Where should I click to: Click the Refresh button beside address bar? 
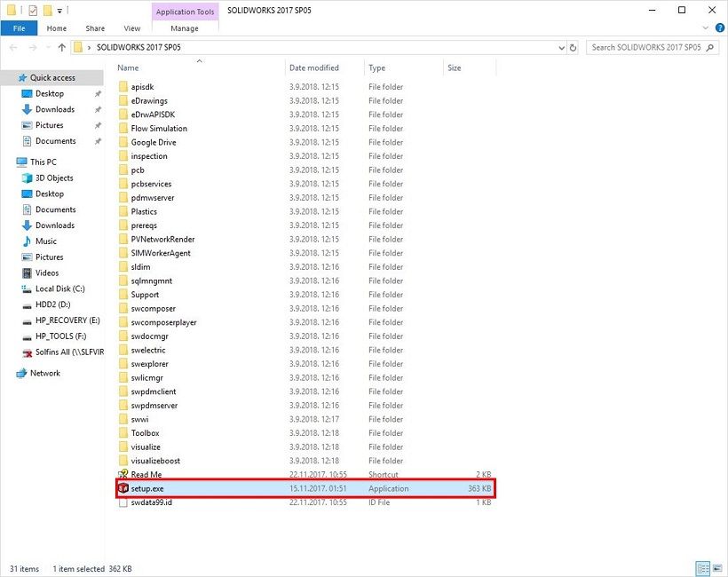(x=573, y=47)
